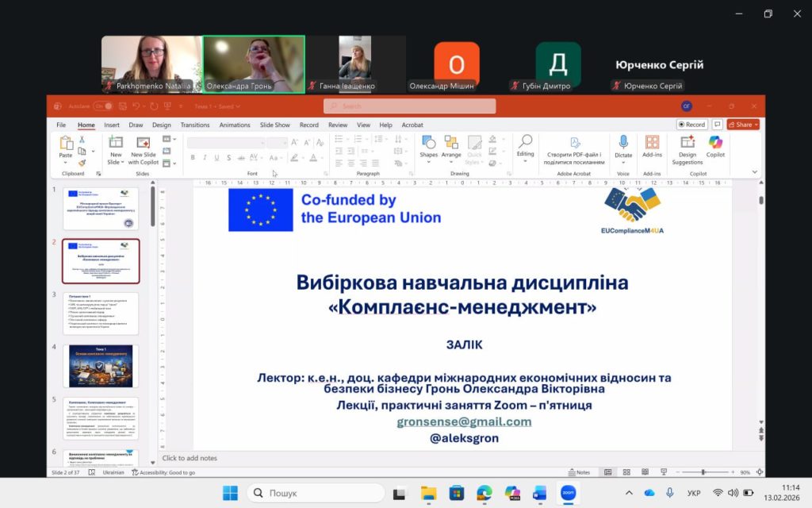Toggle the AutoSave switch

click(103, 106)
